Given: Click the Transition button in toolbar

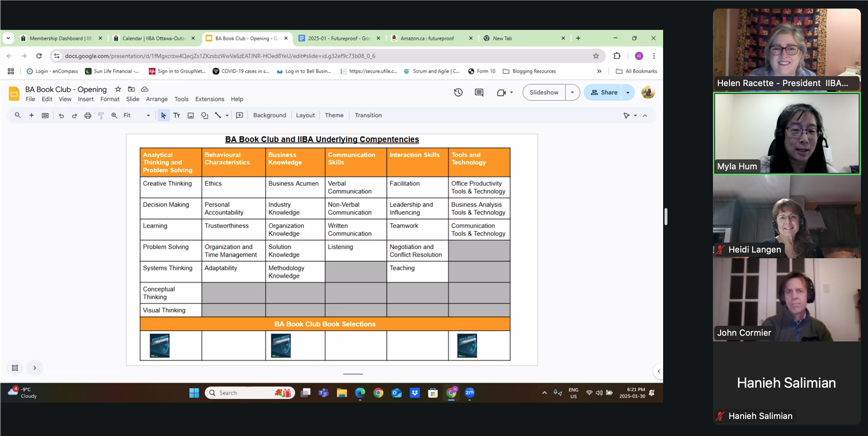Looking at the screenshot, I should point(368,115).
